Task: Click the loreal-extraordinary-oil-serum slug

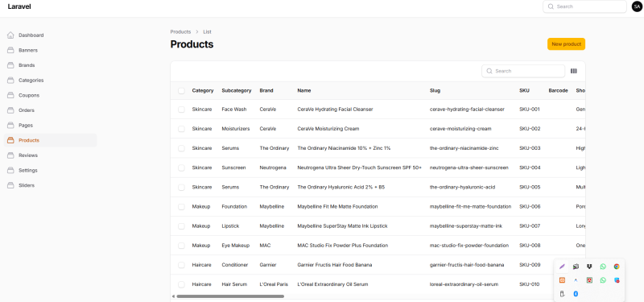Action: pyautogui.click(x=464, y=284)
